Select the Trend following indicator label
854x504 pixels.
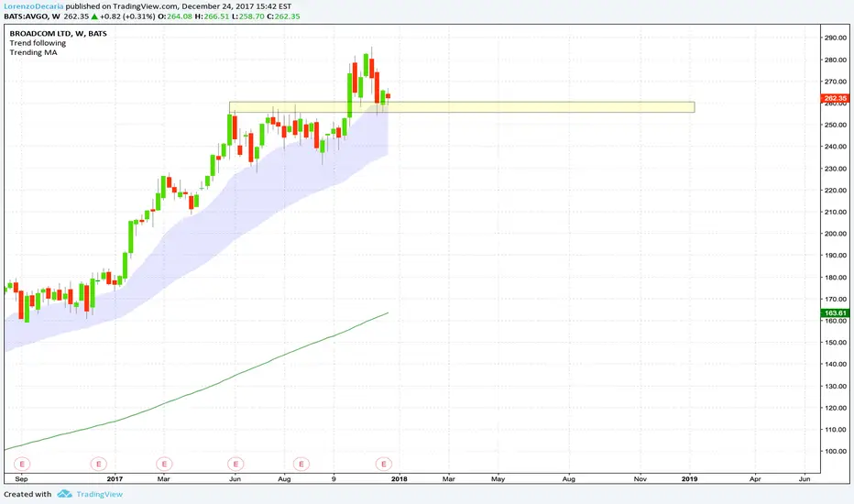pyautogui.click(x=38, y=43)
